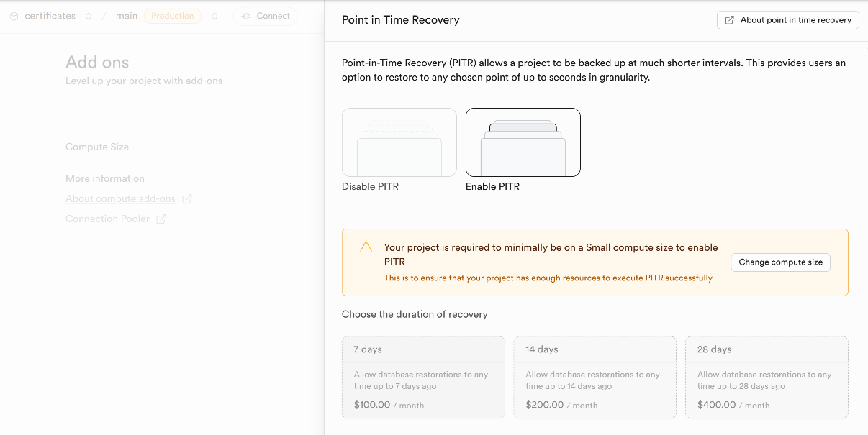Image resolution: width=868 pixels, height=435 pixels.
Task: Select More information in the sidebar
Action: point(105,178)
